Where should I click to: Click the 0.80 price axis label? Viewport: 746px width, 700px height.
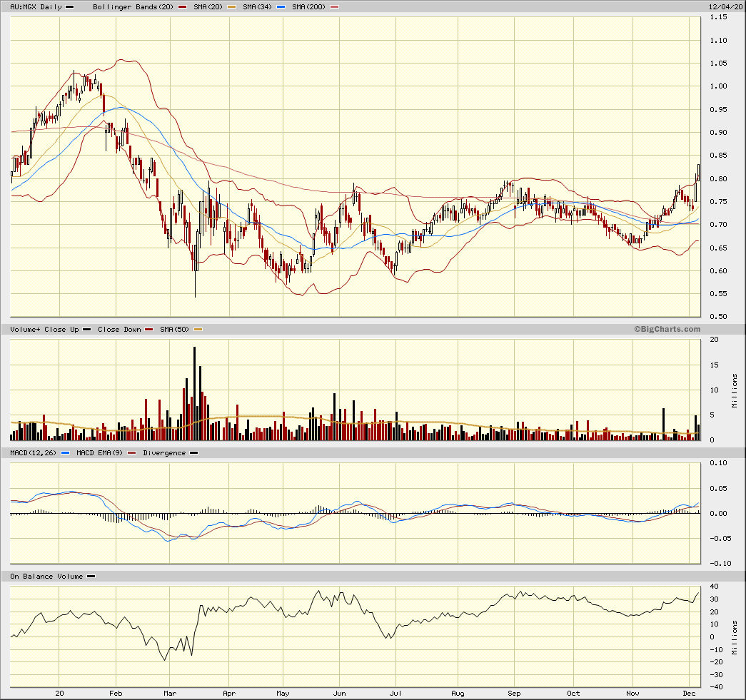(x=718, y=179)
